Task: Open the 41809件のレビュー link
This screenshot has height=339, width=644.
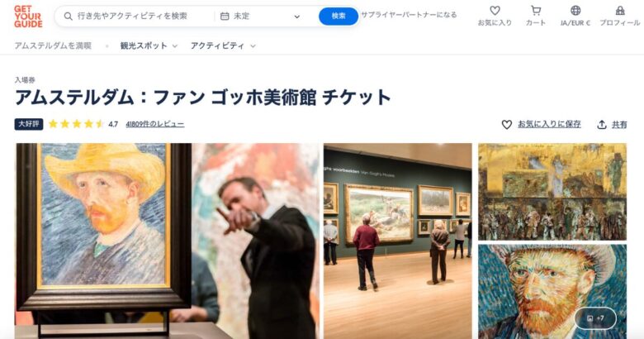Action: coord(155,124)
